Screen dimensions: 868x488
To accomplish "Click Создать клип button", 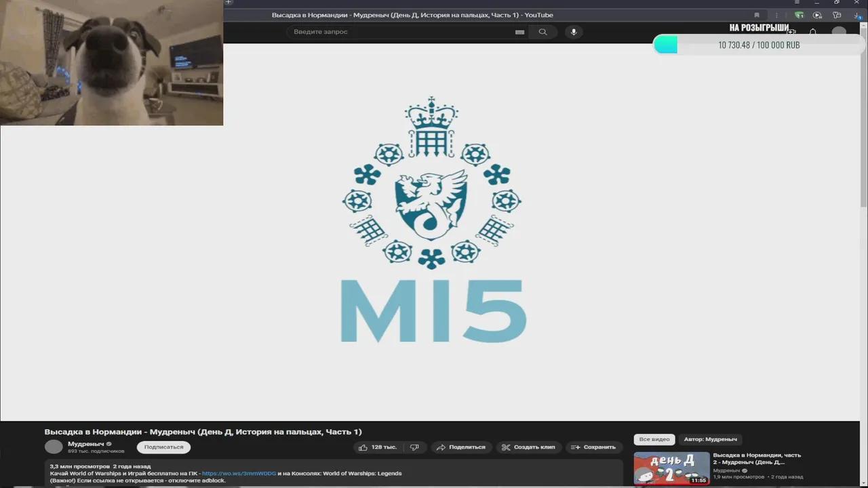I will point(528,447).
